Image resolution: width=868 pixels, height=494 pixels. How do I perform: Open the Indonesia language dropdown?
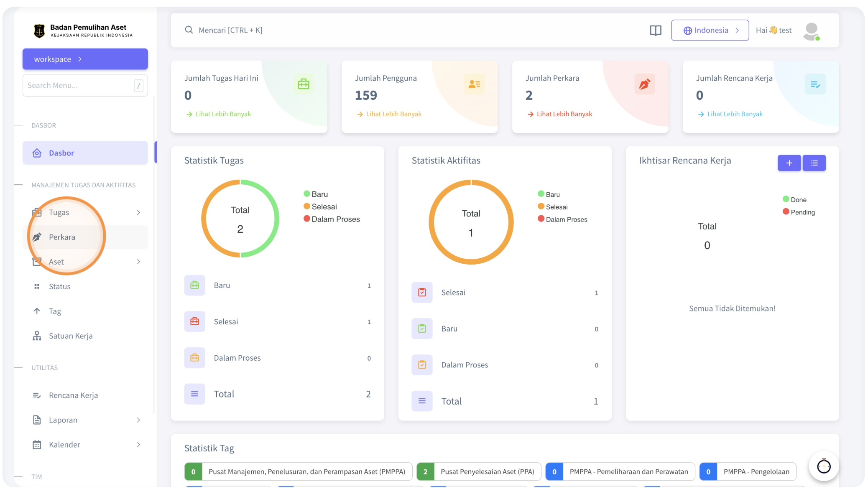point(710,30)
